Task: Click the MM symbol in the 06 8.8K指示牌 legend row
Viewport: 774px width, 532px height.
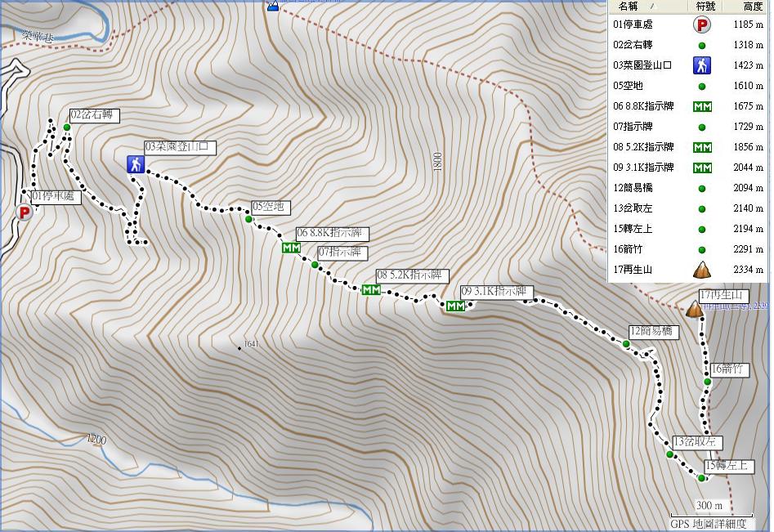Action: (x=702, y=106)
